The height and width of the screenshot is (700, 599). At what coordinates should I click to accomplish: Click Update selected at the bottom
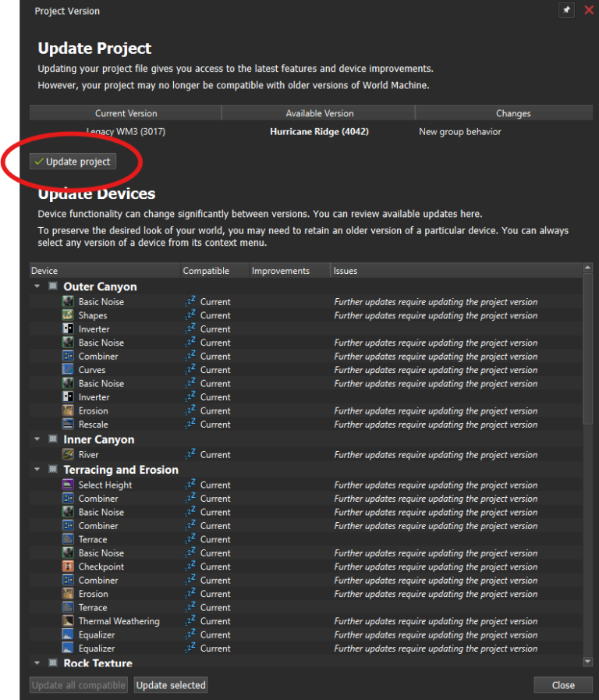click(170, 685)
